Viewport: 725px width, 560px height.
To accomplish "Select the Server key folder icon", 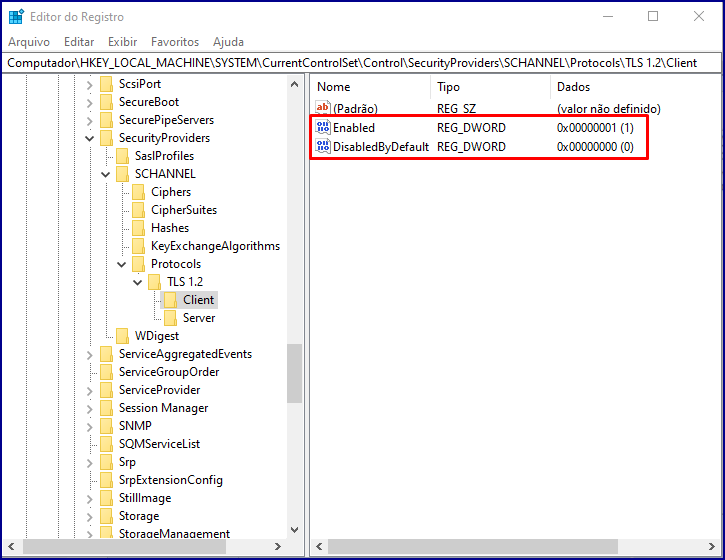I will pos(172,318).
